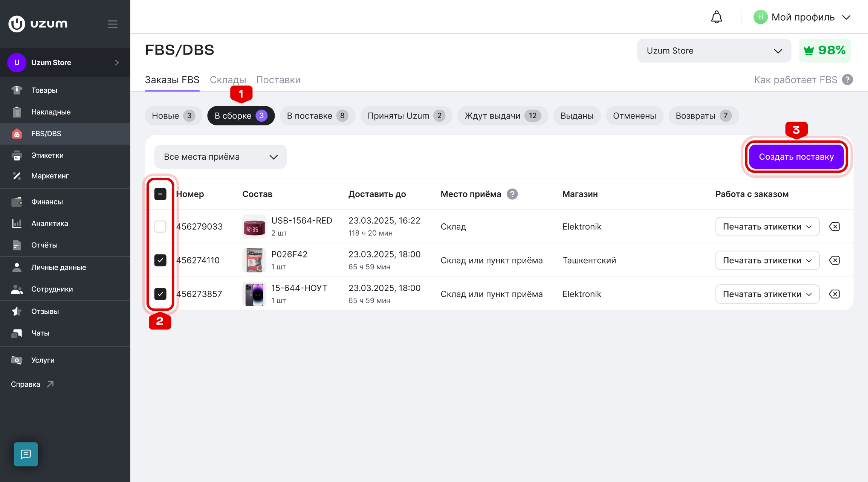Open Печатать этикетки dropdown for order 456279033
Image resolution: width=868 pixels, height=482 pixels.
coord(767,226)
